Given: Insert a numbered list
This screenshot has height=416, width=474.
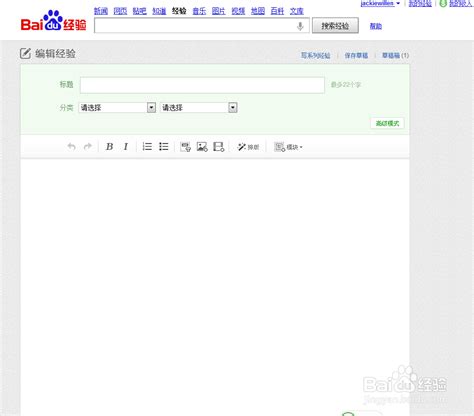Looking at the screenshot, I should (x=147, y=147).
